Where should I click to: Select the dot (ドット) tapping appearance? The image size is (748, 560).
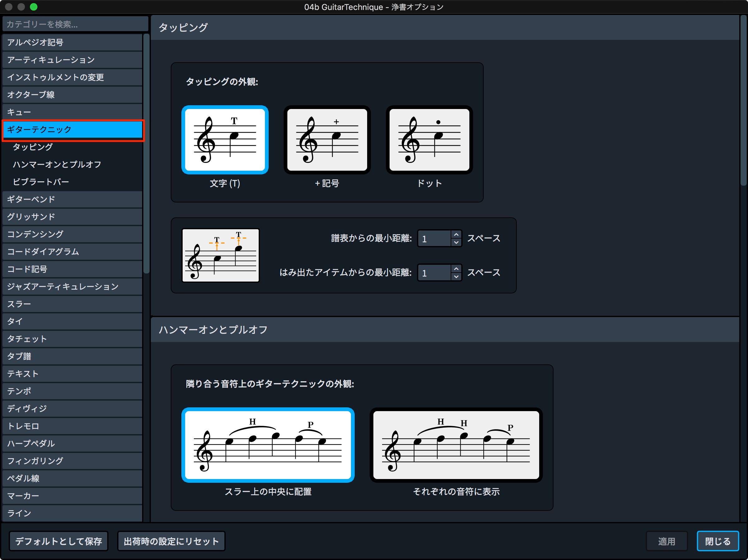coord(429,140)
